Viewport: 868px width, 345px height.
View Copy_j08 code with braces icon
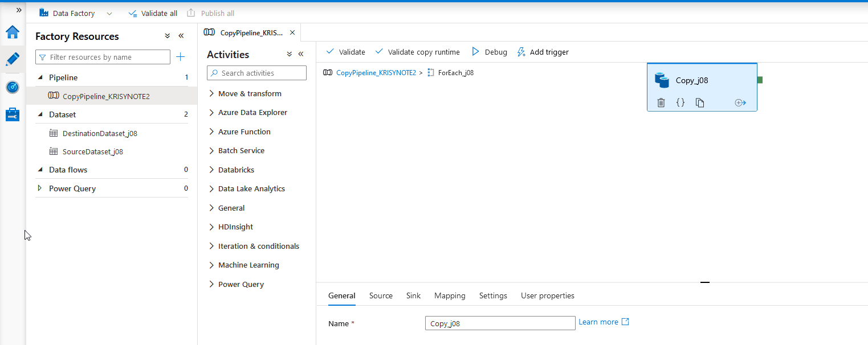(680, 102)
